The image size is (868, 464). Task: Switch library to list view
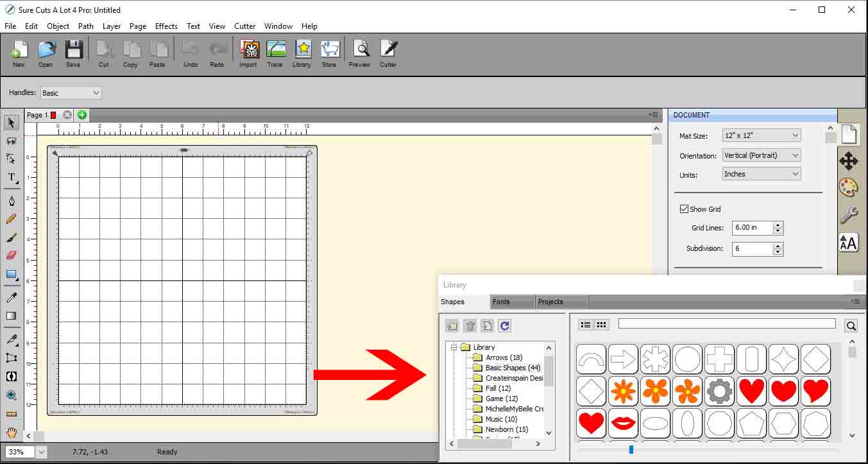(x=586, y=325)
